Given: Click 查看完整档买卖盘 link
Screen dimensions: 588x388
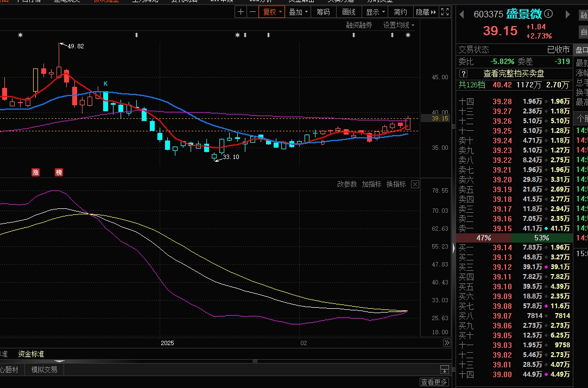Looking at the screenshot, I should [x=514, y=73].
